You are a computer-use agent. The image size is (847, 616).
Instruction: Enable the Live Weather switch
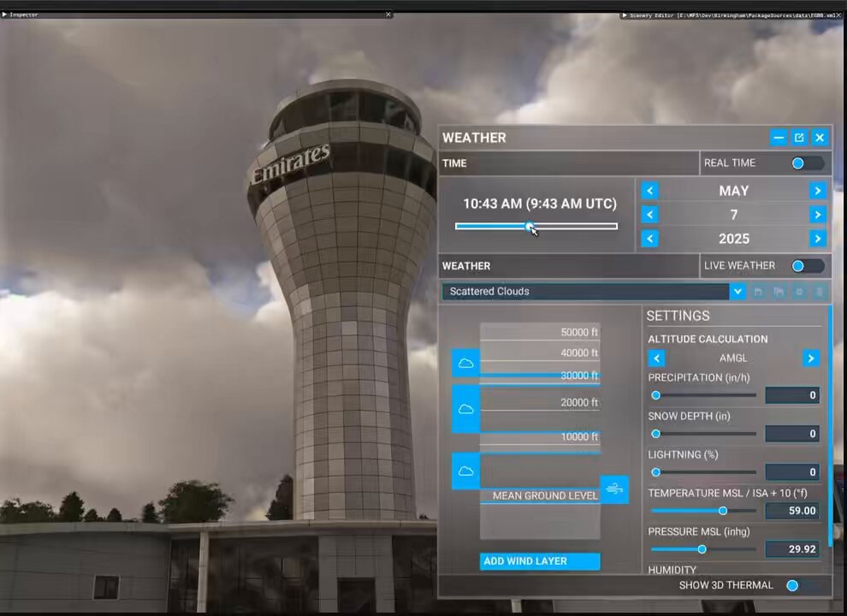click(807, 266)
